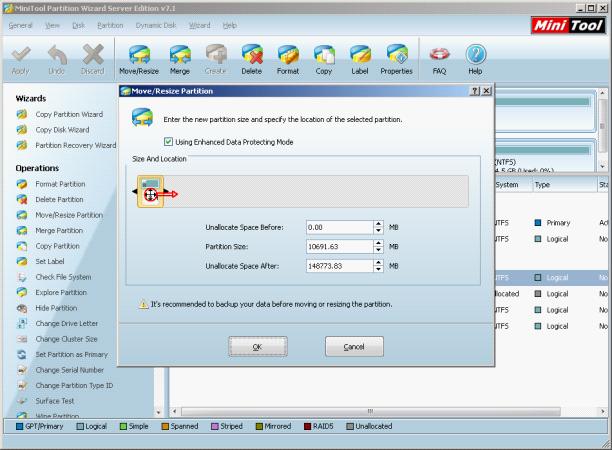Click the Undo arrow icon

[57, 60]
